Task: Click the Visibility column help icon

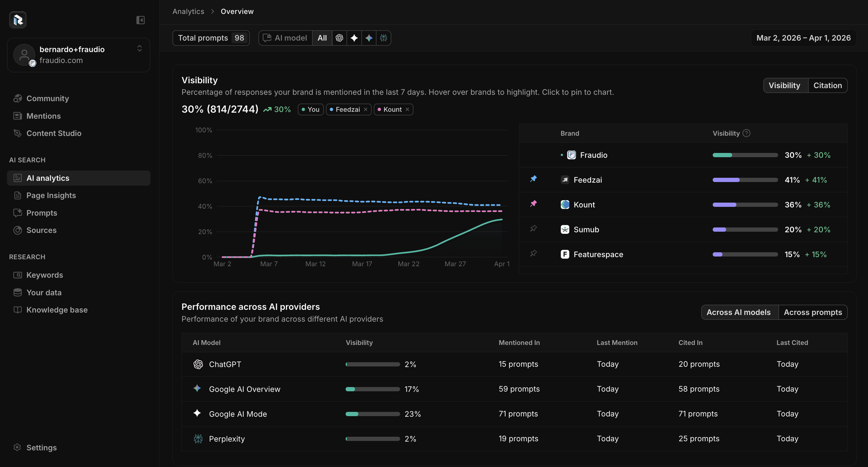Action: (x=746, y=133)
